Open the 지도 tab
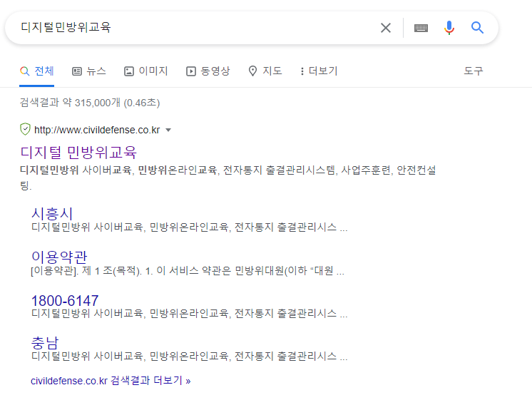The height and width of the screenshot is (405, 532). pos(265,71)
